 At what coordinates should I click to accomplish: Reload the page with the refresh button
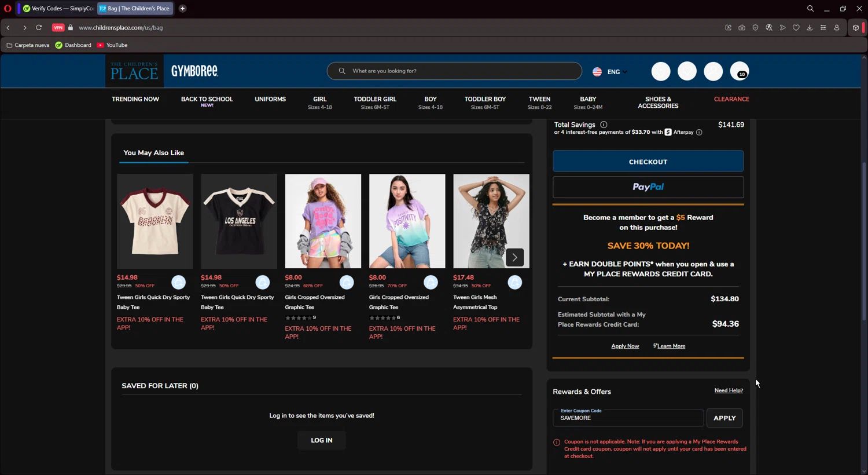click(39, 27)
